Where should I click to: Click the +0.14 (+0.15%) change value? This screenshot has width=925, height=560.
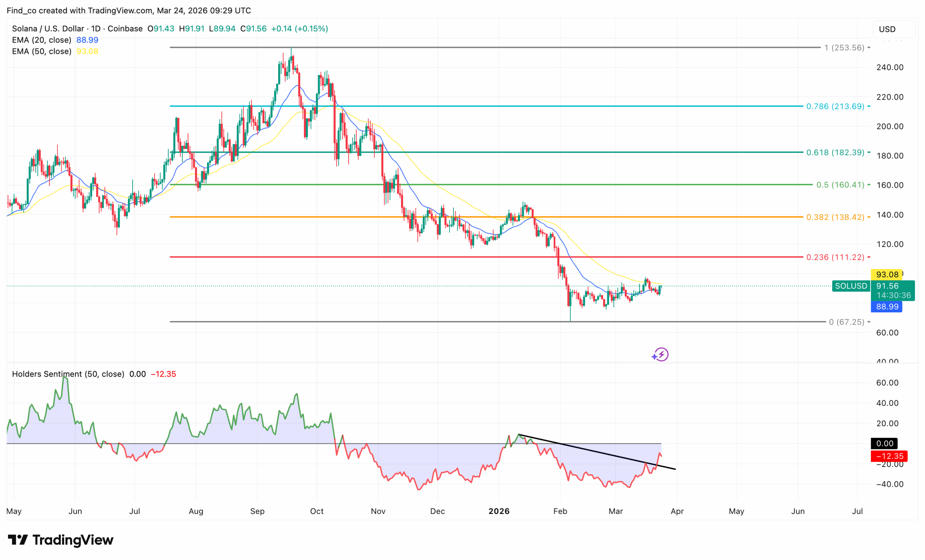coord(300,29)
